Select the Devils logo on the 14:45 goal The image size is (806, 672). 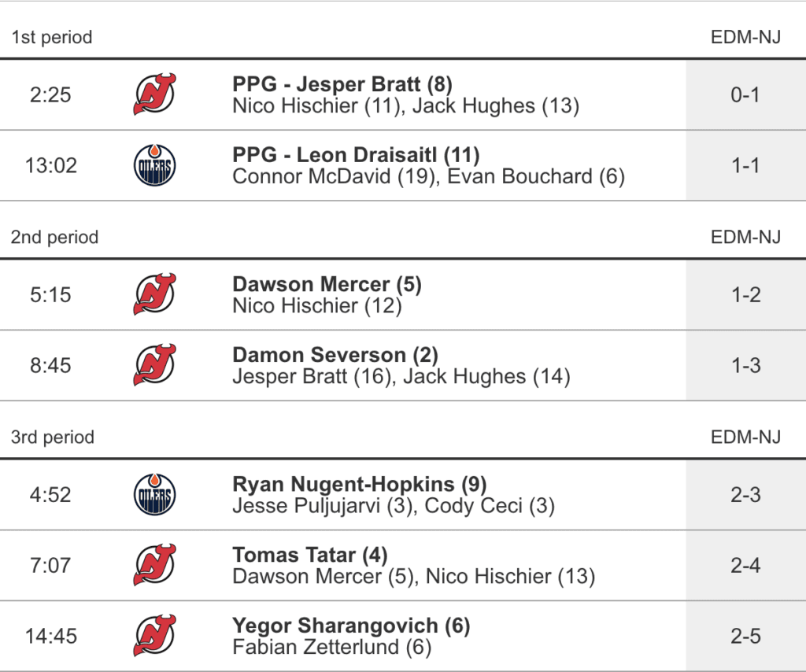point(154,636)
